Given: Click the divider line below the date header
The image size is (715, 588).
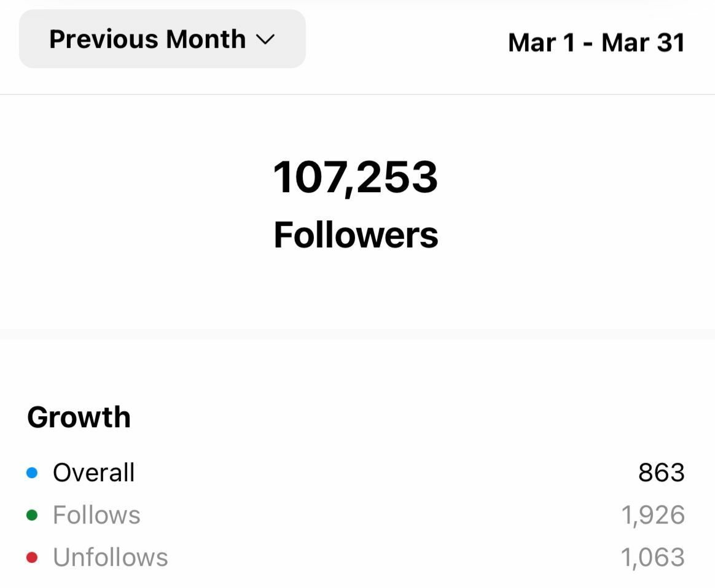Looking at the screenshot, I should pos(357,95).
